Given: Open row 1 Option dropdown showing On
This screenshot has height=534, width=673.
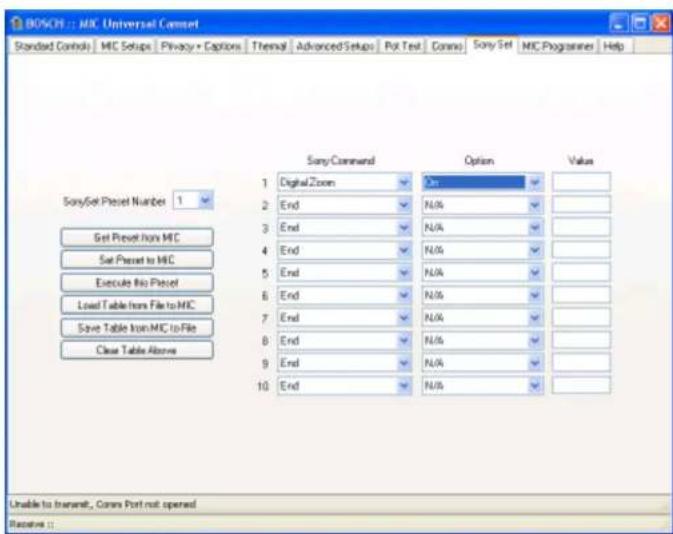Looking at the screenshot, I should 483,182.
